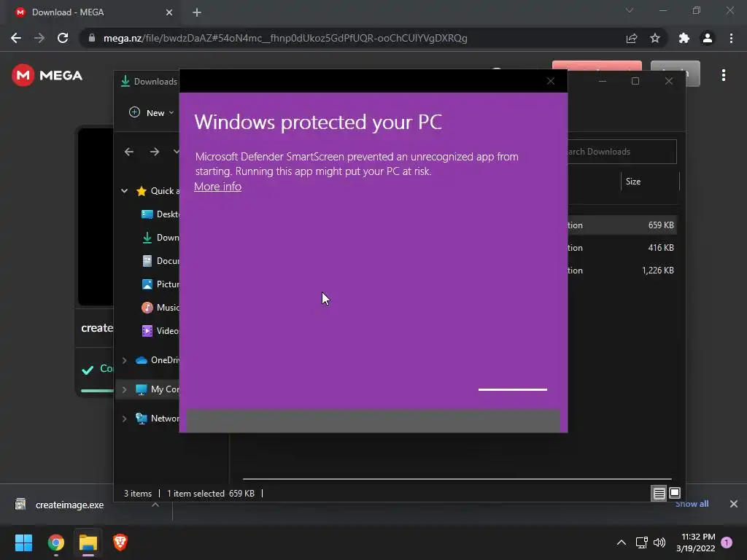
Task: Switch Explorer to large thumbnails view icon
Action: (675, 494)
